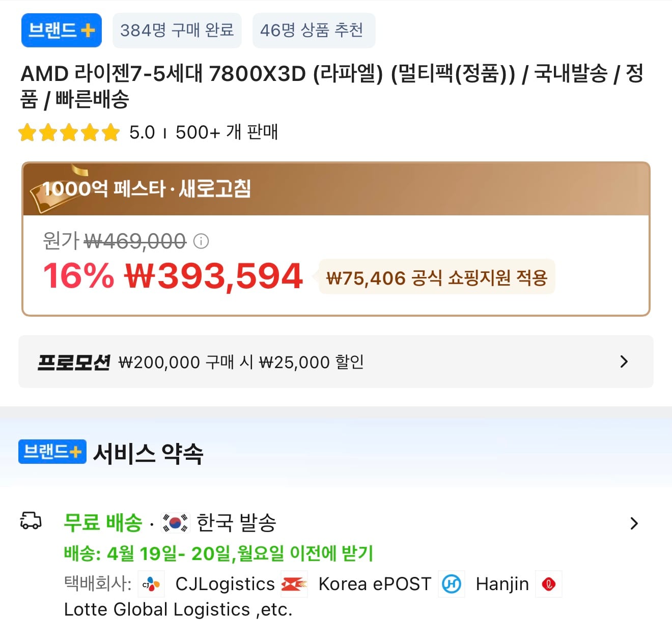This screenshot has width=672, height=640.
Task: Select the CJLogistics courier icon
Action: [x=151, y=584]
